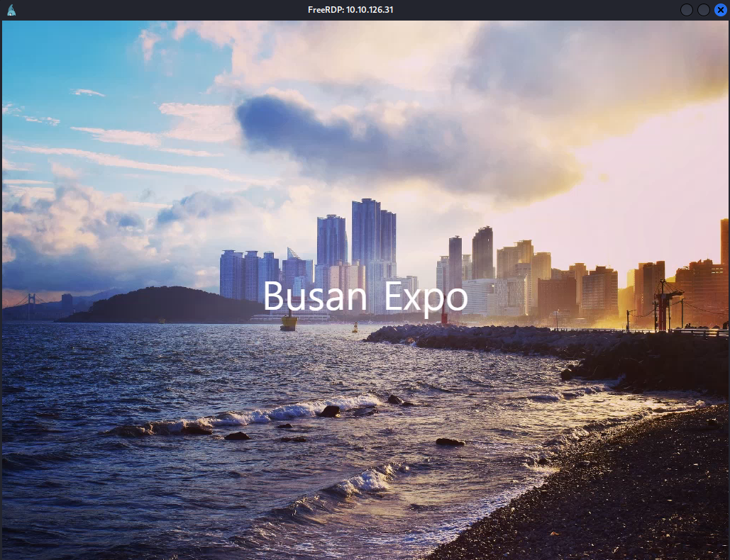
Task: Click the red lighthouse near the breakwater
Action: 444,316
